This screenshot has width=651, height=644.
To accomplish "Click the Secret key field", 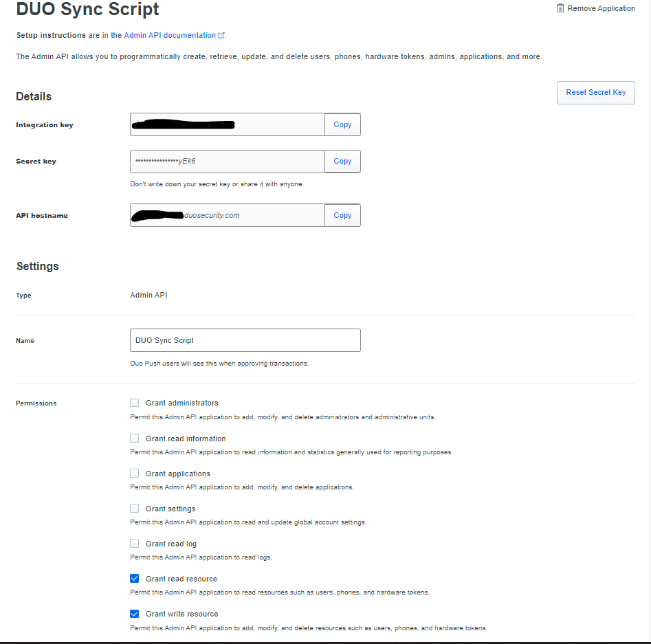I will (228, 161).
